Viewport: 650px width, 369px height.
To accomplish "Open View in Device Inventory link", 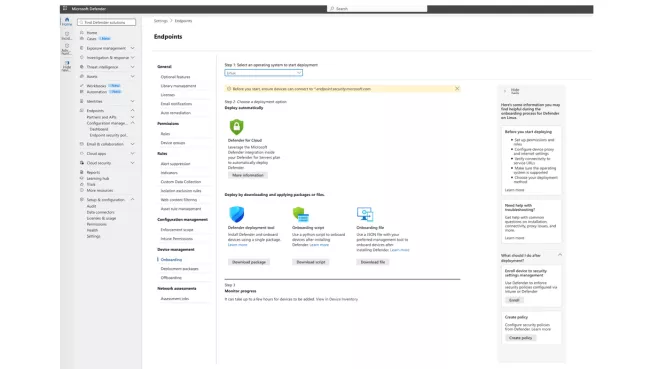I will 337,299.
